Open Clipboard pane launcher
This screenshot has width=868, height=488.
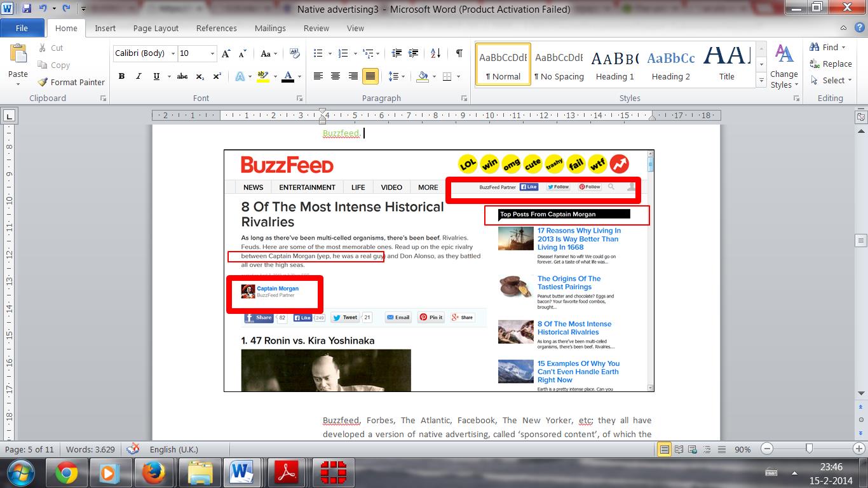104,98
